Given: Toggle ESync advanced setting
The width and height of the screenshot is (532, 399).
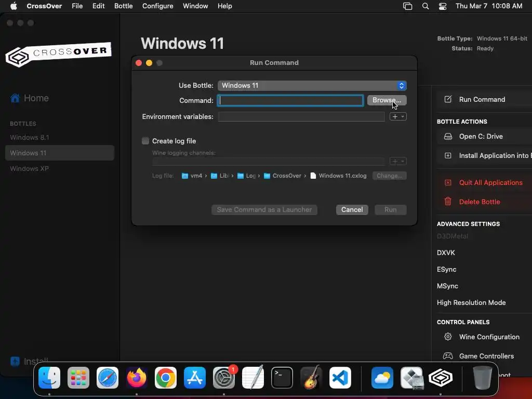Looking at the screenshot, I should coord(446,270).
